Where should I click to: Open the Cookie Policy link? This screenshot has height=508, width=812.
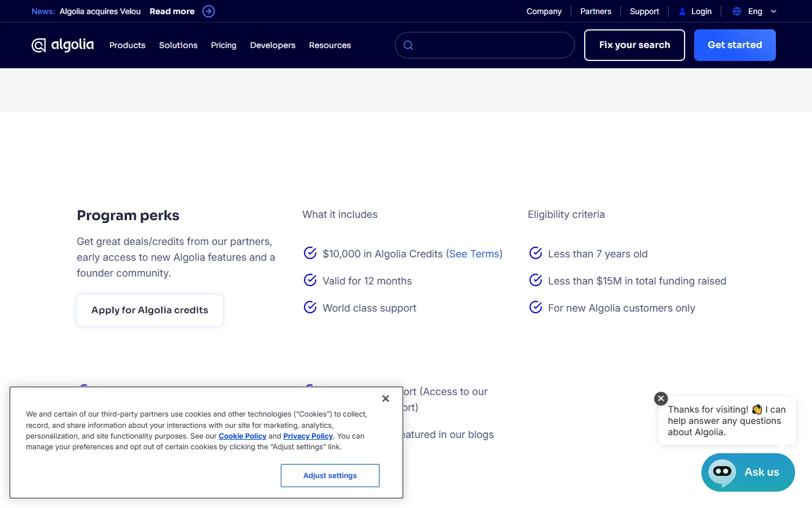coord(242,436)
